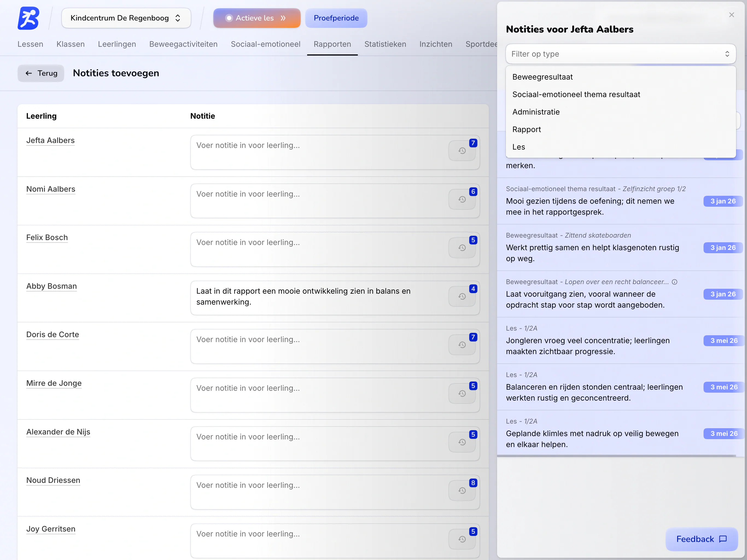Open student link Abby Bosman
Screen dimensions: 747x560
point(51,286)
